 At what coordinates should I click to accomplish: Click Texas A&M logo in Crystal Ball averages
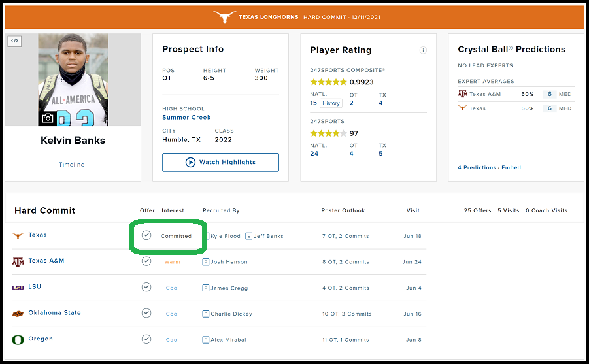pyautogui.click(x=462, y=94)
